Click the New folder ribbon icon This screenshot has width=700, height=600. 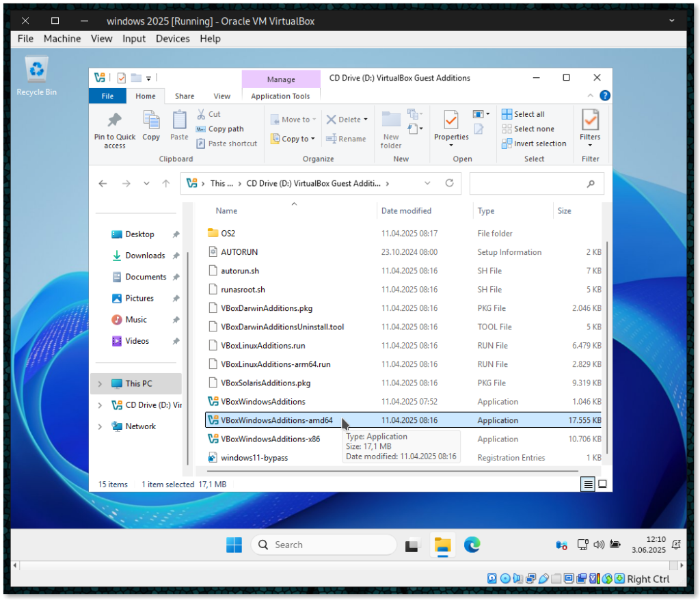tap(391, 120)
